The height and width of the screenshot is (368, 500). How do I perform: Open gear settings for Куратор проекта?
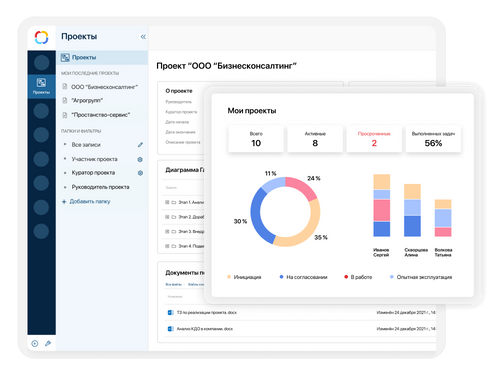[140, 173]
